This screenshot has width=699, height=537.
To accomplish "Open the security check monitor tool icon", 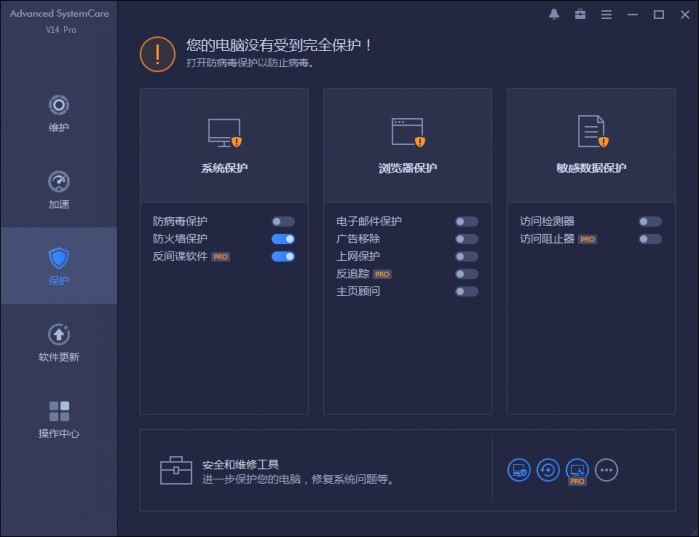I will coord(519,469).
